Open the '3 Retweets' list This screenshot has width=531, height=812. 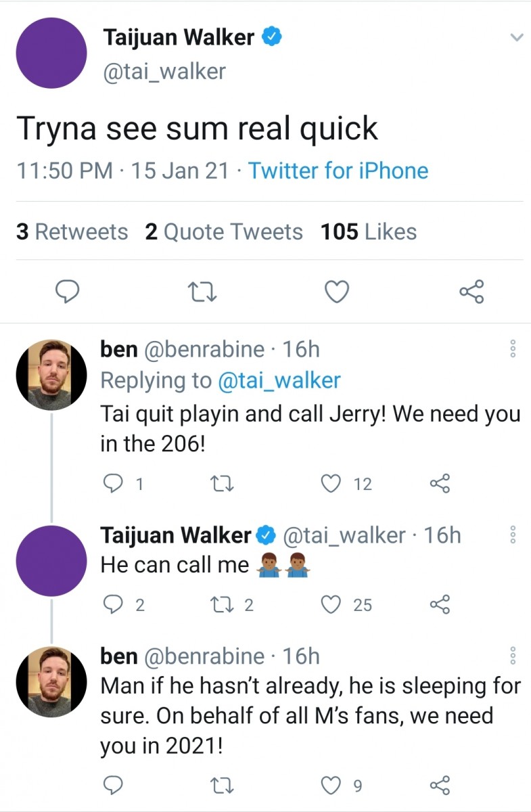(x=72, y=231)
